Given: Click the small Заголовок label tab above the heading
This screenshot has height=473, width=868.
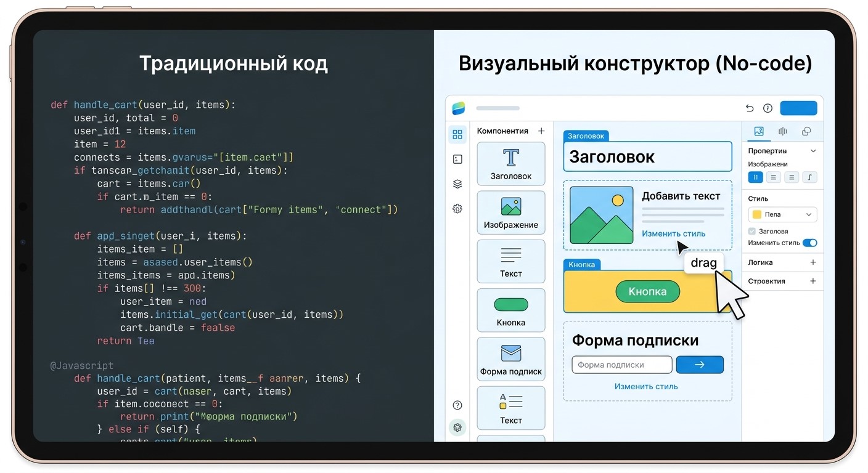Looking at the screenshot, I should (586, 135).
